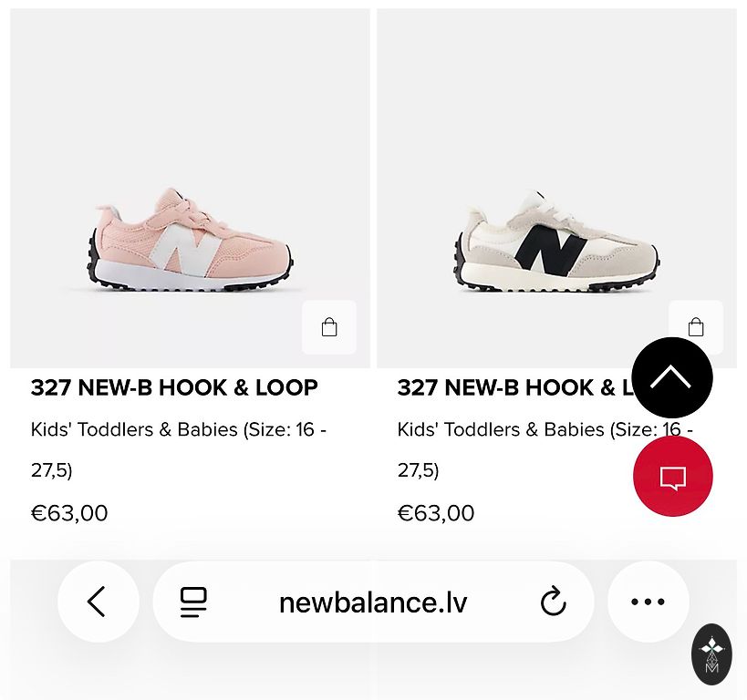
Task: Tap the black N logo on grey shoe
Action: click(x=551, y=250)
